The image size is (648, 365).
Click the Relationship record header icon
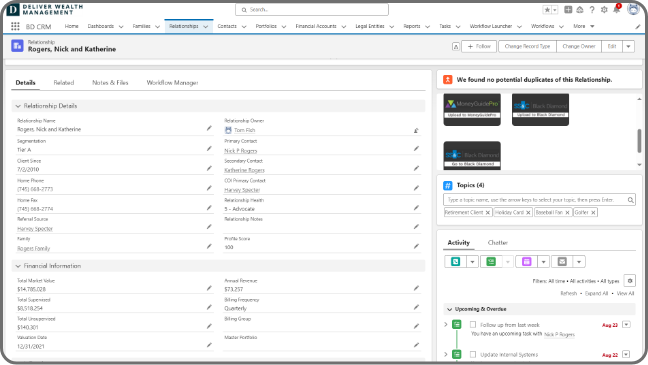pos(17,45)
